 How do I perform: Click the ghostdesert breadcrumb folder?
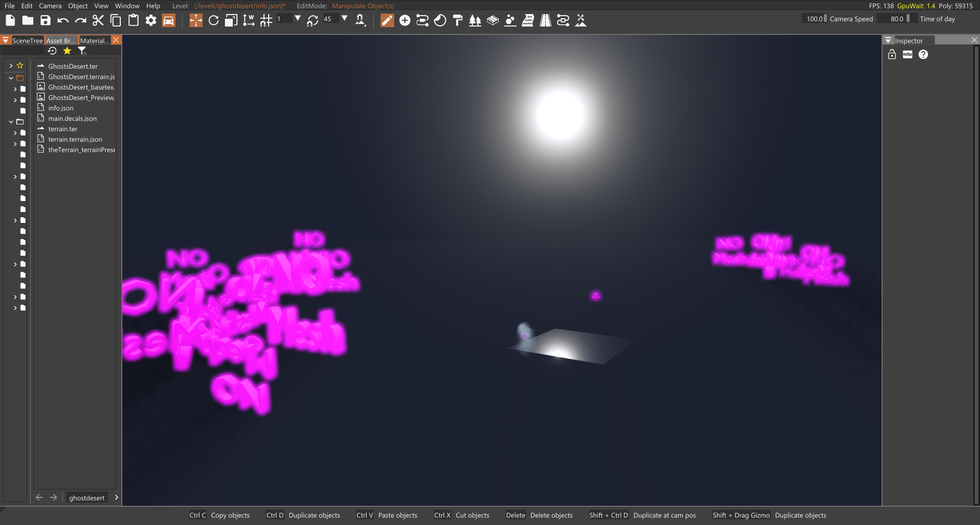[87, 498]
